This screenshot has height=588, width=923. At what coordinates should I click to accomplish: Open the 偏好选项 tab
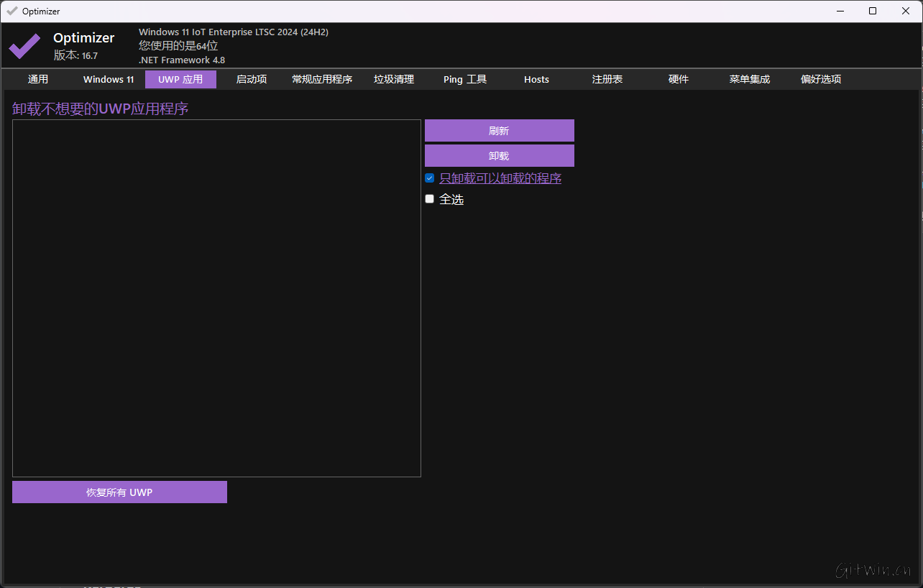(820, 79)
